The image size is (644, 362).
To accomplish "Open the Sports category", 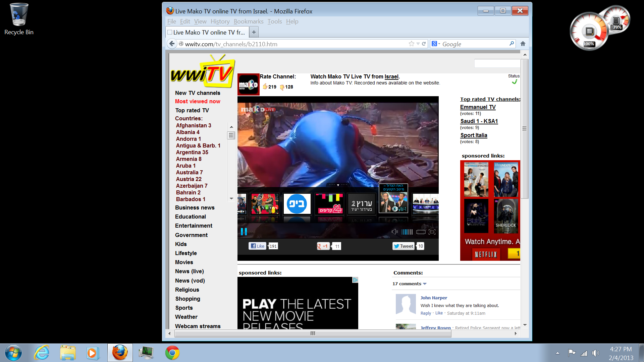I will 184,308.
